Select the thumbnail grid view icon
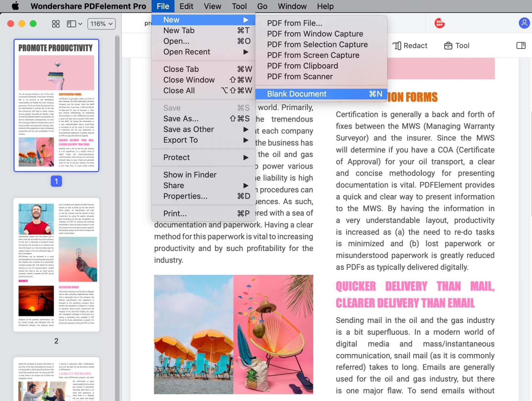 pos(56,24)
